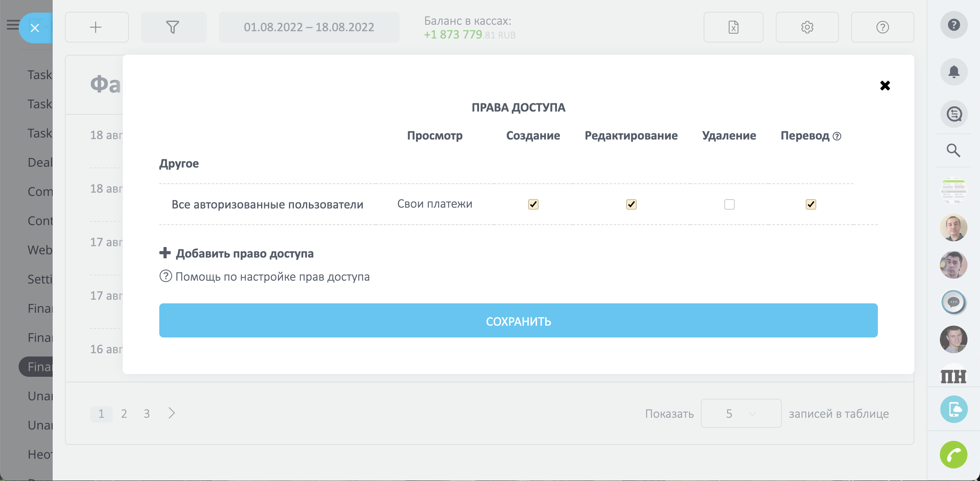
Task: Open the filter funnel icon
Action: point(173,27)
